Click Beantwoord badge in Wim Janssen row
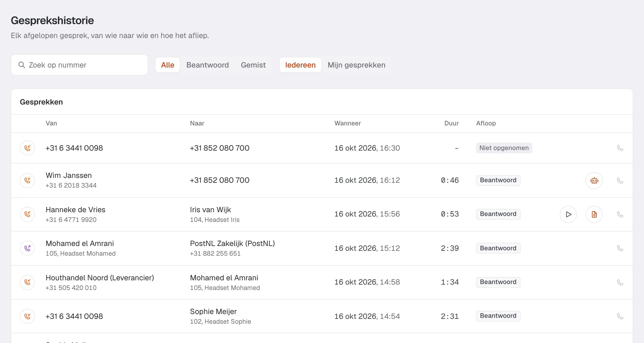The image size is (644, 343). [x=498, y=180]
